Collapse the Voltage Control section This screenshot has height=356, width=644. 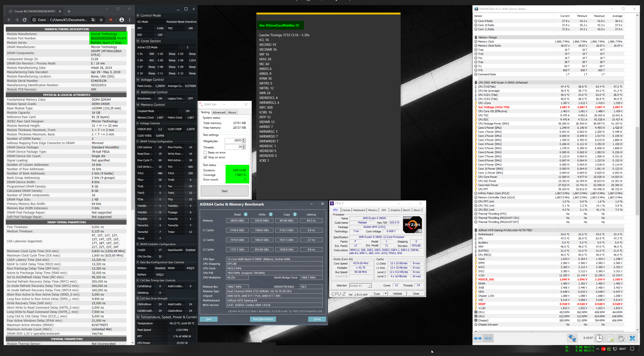[138, 79]
